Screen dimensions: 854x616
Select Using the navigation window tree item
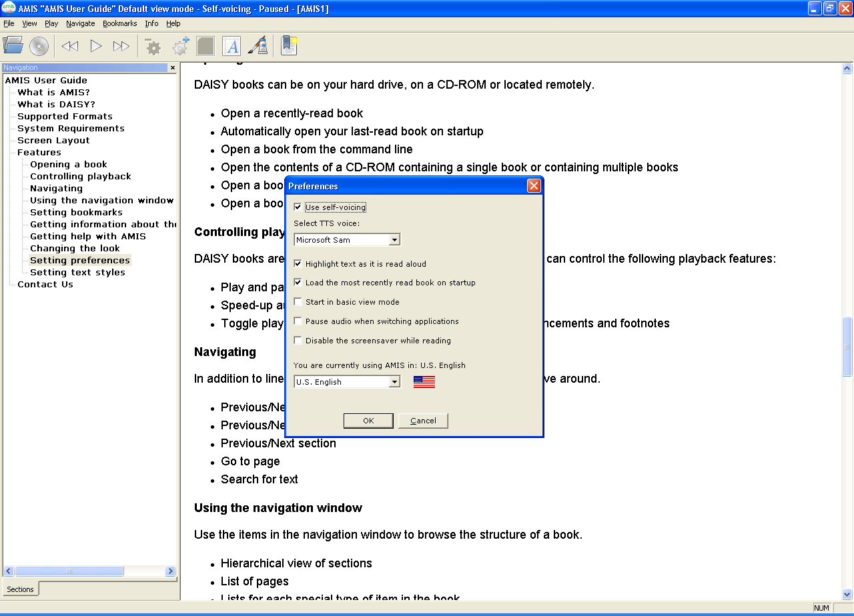coord(101,200)
